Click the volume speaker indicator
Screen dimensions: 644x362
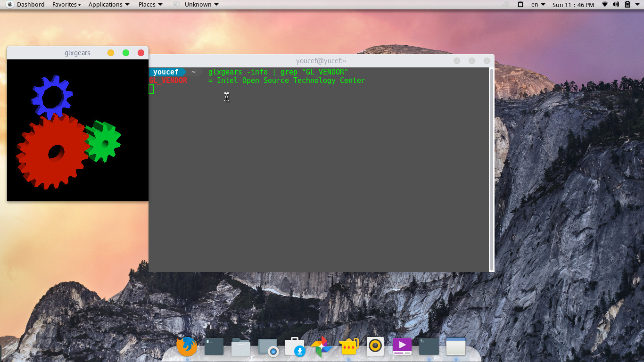[616, 4]
